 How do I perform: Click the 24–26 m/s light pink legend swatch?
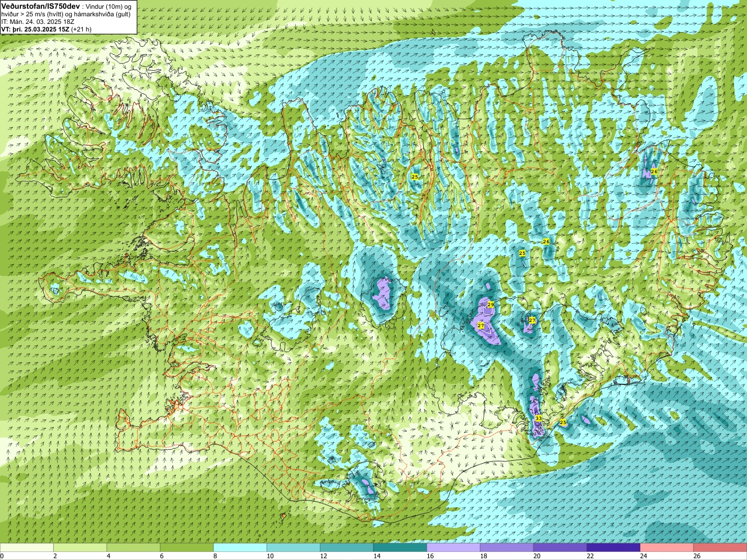tap(667, 548)
